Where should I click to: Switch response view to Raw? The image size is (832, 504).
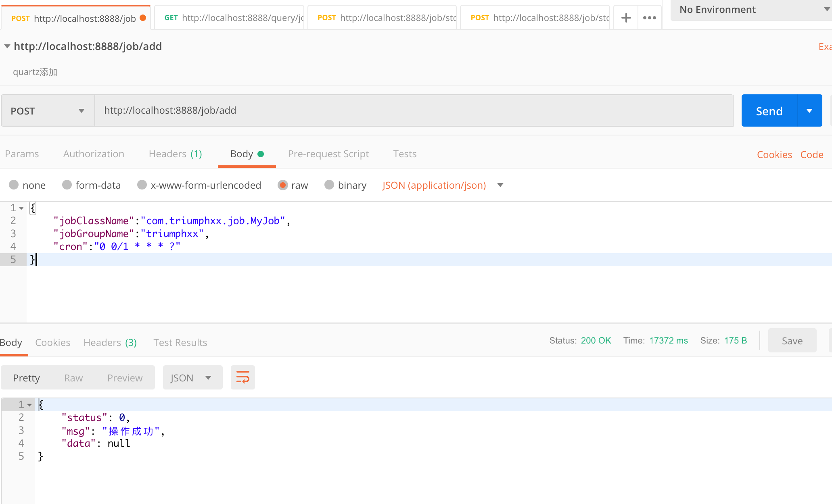click(x=73, y=378)
